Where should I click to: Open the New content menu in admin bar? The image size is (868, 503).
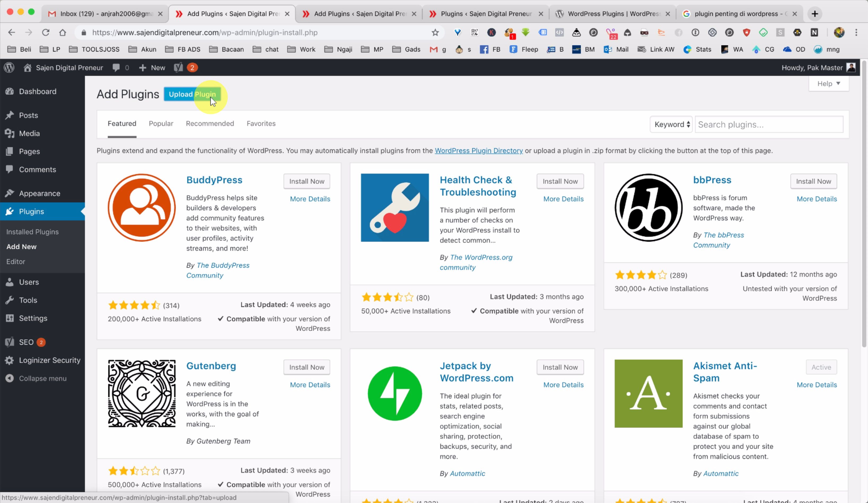tap(152, 67)
